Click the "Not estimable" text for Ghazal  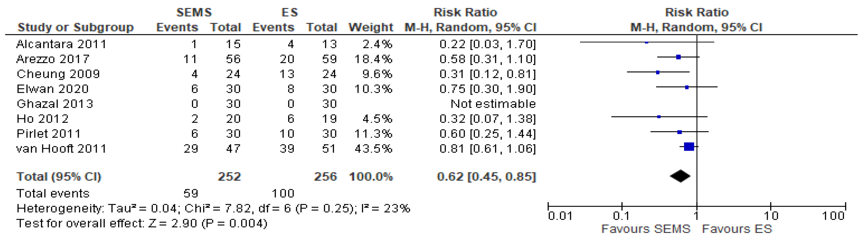pyautogui.click(x=493, y=104)
